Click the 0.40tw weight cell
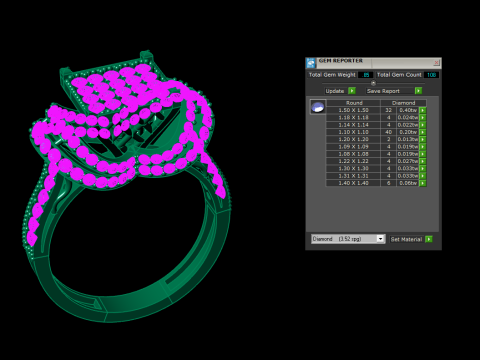 click(408, 110)
